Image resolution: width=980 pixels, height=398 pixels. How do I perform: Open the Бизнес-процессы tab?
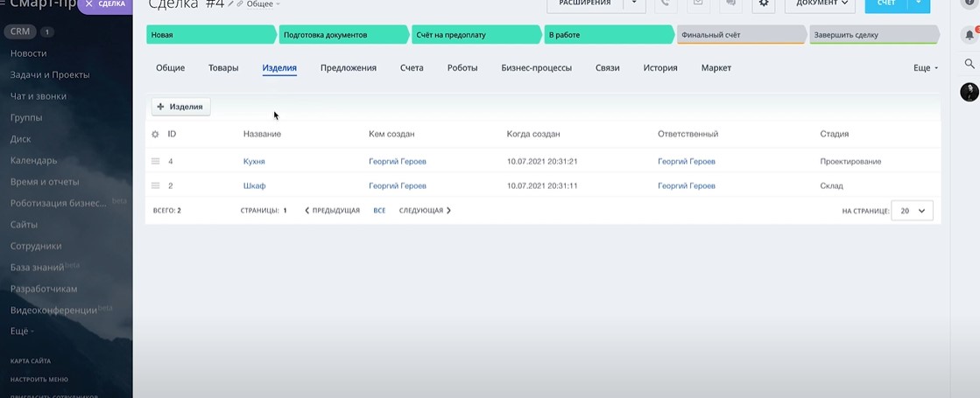click(x=536, y=68)
